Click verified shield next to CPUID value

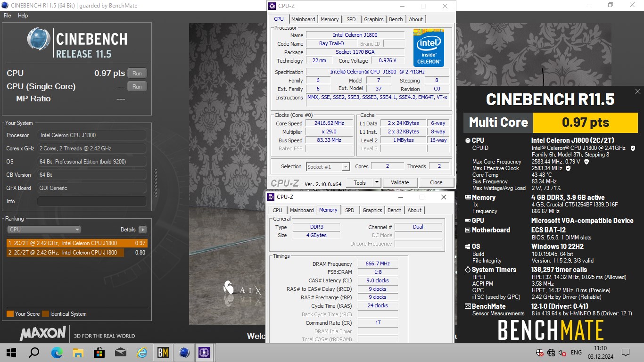coord(633,148)
